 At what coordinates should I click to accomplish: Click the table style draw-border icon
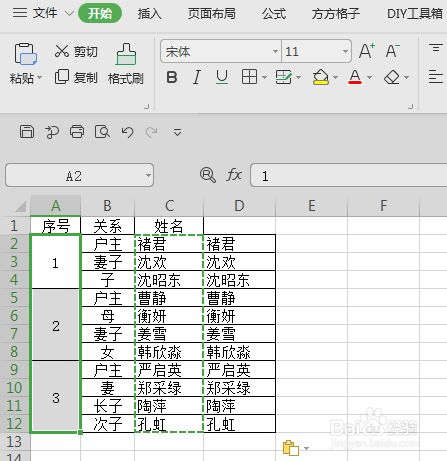coord(283,77)
